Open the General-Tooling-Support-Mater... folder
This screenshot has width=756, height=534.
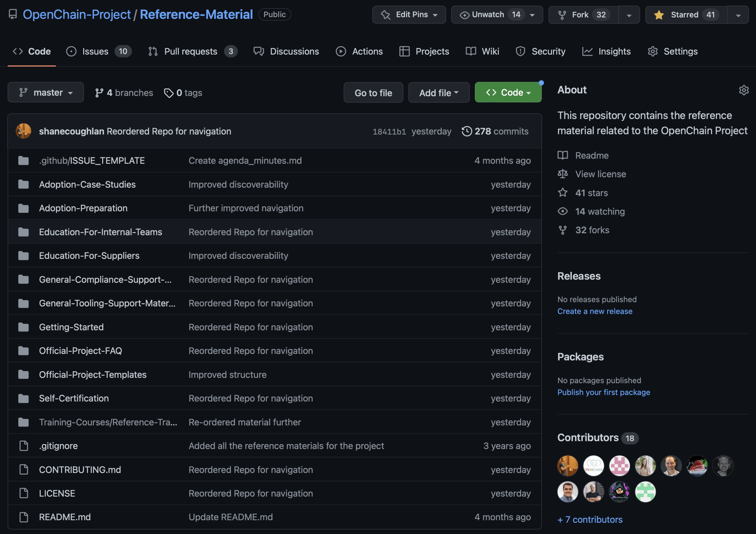point(107,303)
